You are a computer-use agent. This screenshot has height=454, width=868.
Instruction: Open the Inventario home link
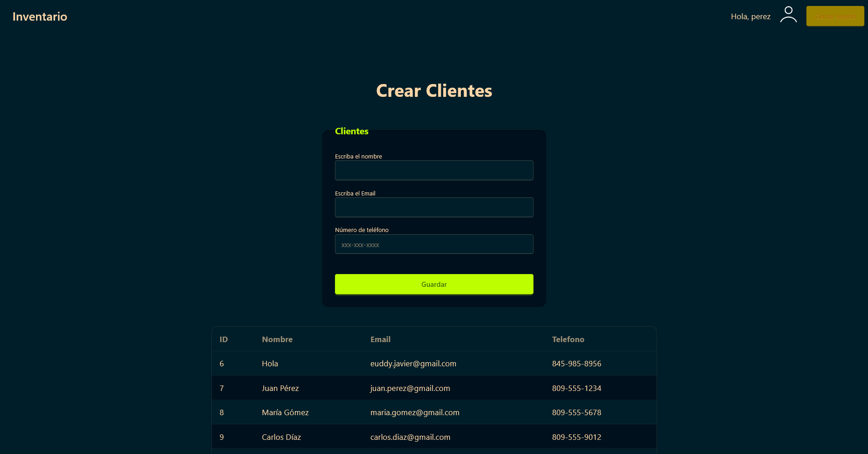40,17
